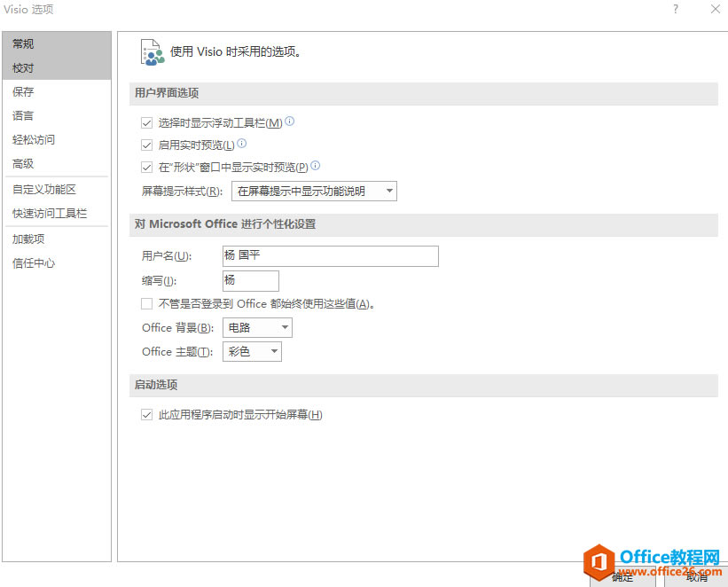Open the 信任中心 category
The width and height of the screenshot is (728, 587).
pyautogui.click(x=57, y=263)
